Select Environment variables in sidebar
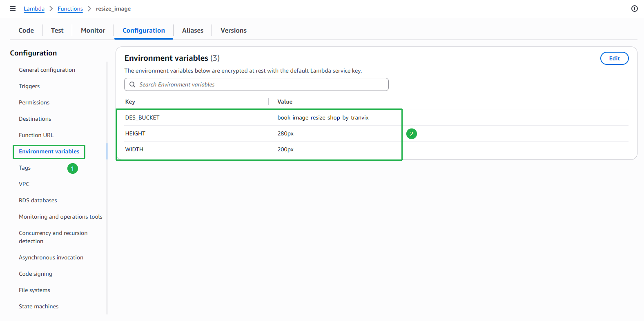The image size is (644, 321). pyautogui.click(x=49, y=151)
